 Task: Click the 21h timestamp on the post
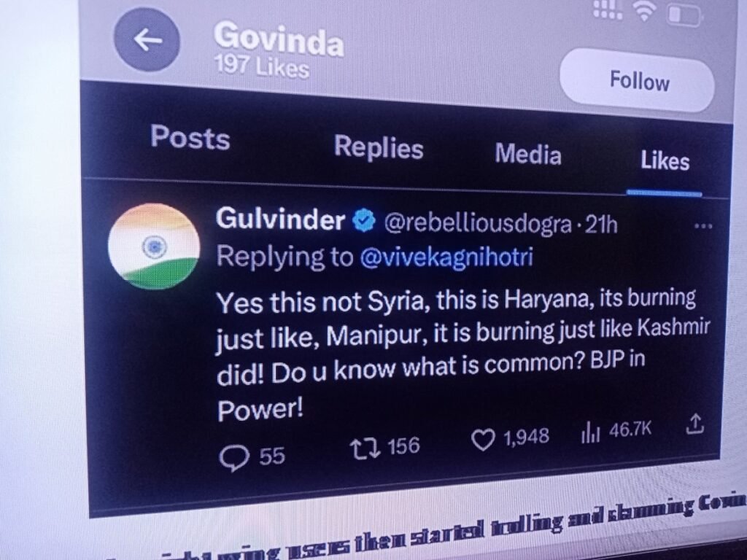pos(601,225)
